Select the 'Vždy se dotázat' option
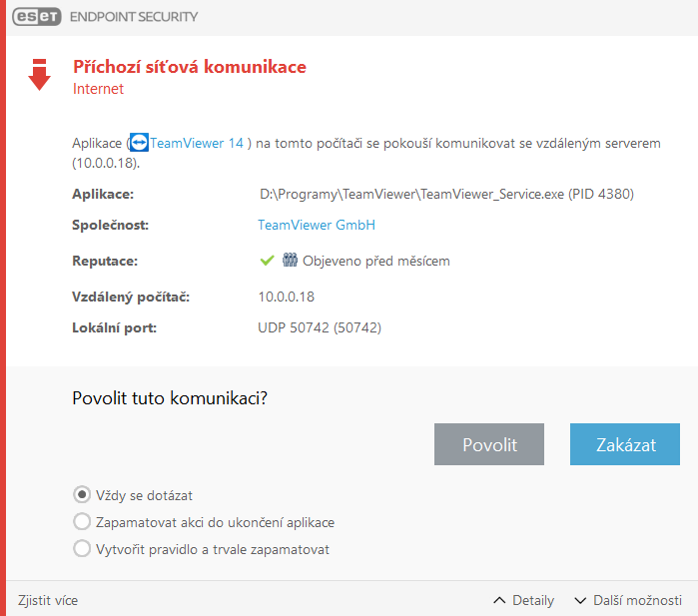Screen dimensions: 698x616 point(82,494)
